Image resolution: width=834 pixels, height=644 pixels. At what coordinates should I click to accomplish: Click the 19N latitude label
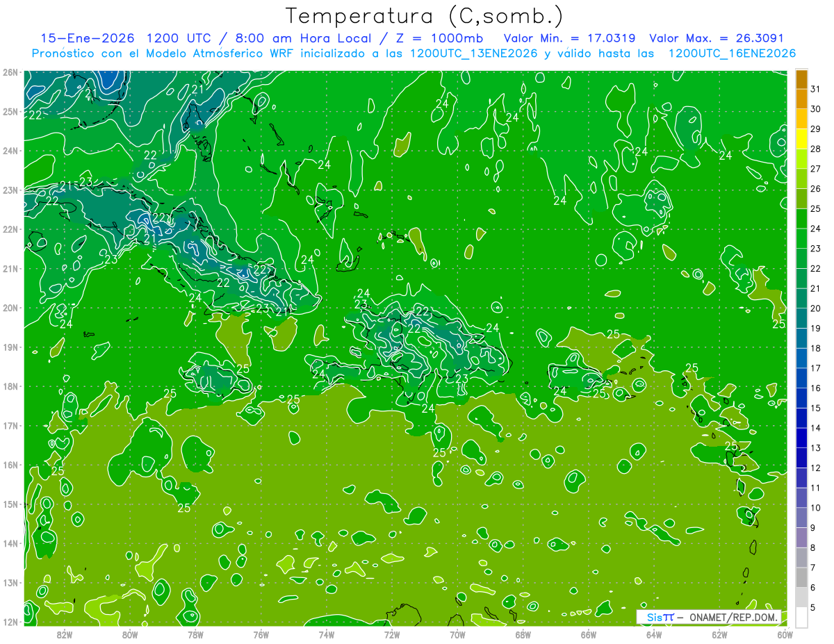(10, 347)
